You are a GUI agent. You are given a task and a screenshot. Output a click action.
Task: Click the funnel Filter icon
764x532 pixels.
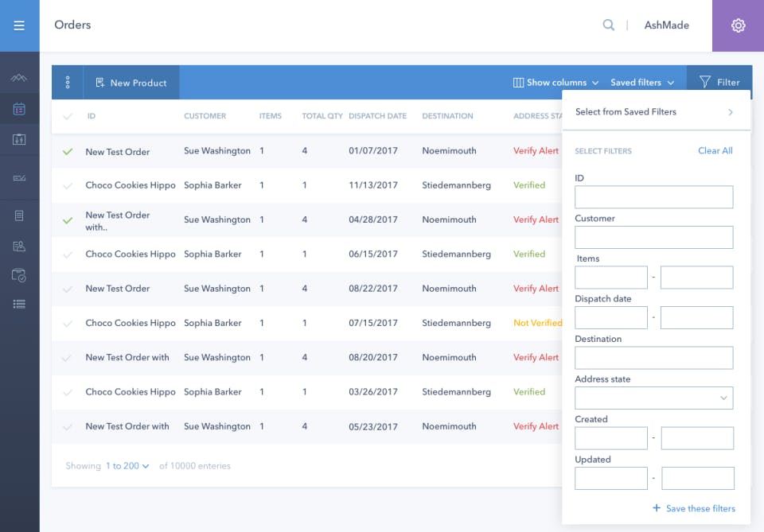click(704, 82)
